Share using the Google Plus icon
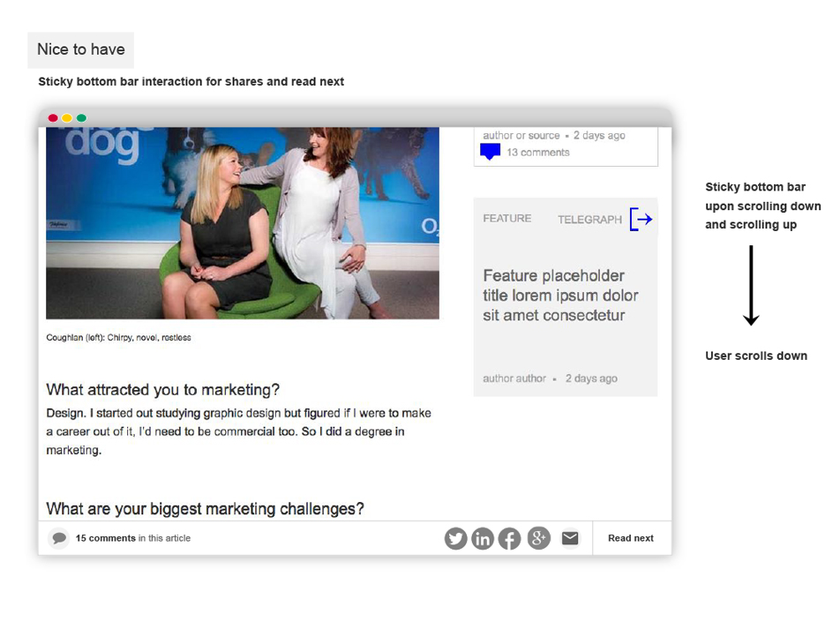 coord(538,538)
